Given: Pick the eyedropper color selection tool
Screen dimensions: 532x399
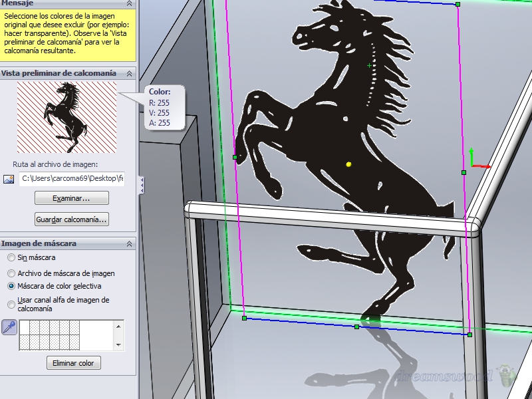Looking at the screenshot, I should 9,327.
